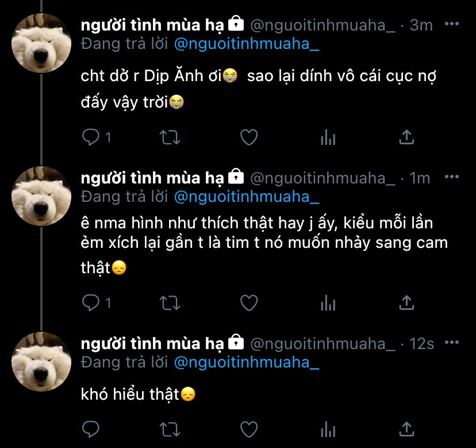Reply to the 'cht dở r' tweet
The height and width of the screenshot is (448, 476).
(91, 137)
